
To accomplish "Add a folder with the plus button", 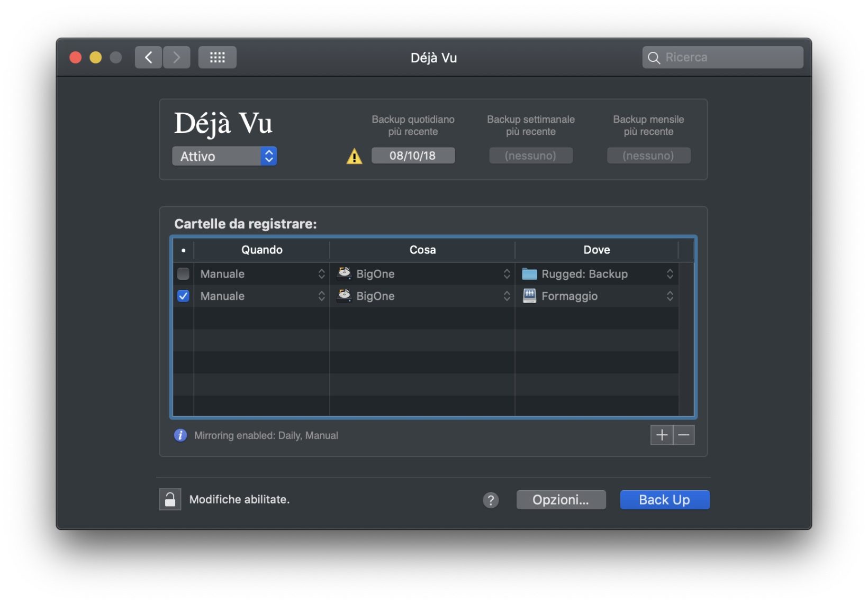I will (x=662, y=435).
